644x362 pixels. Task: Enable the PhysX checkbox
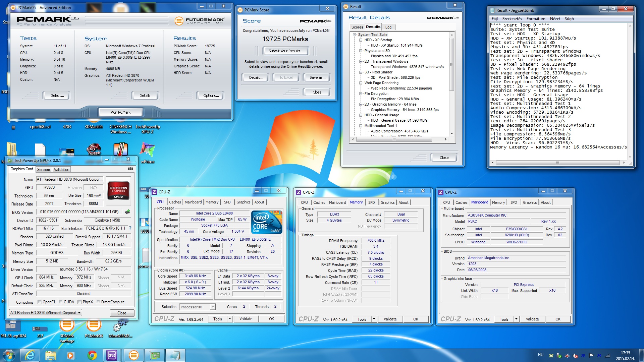[x=79, y=302]
